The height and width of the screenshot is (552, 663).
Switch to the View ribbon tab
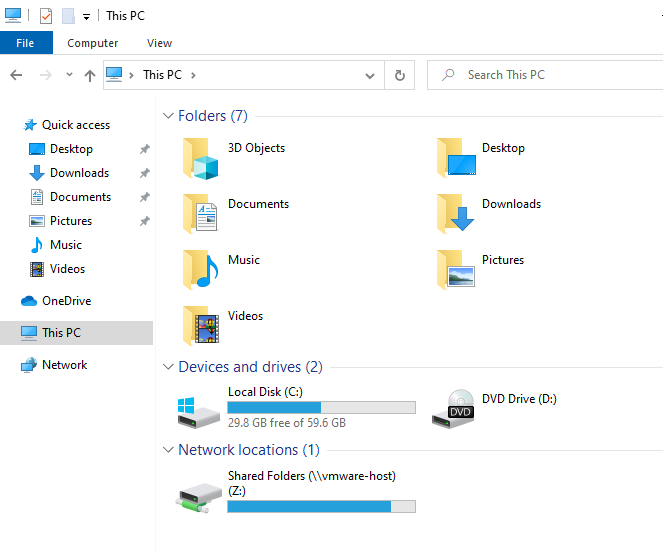tap(159, 43)
